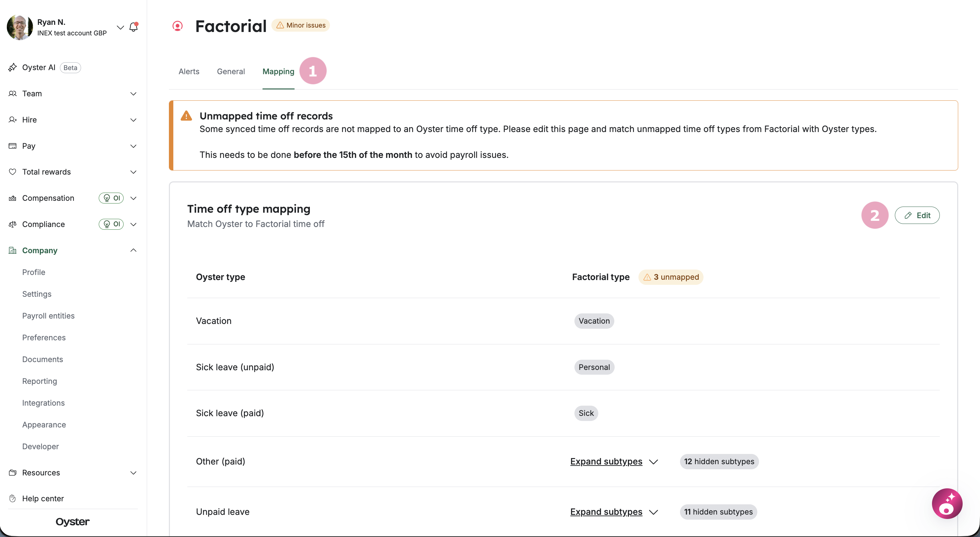Open Preferences in Company menu
Viewport: 980px width, 537px height.
(x=44, y=337)
